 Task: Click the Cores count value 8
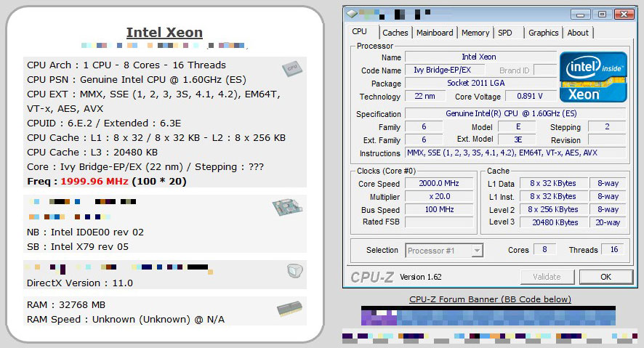[x=544, y=249]
